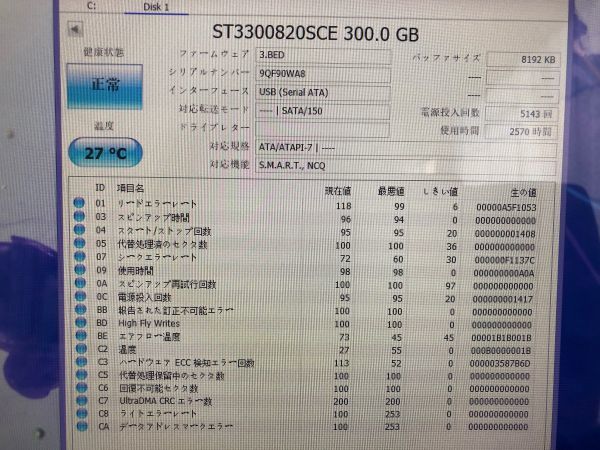Select current value 118 in ID 01 row
Screen dimensions: 600x450
[343, 206]
